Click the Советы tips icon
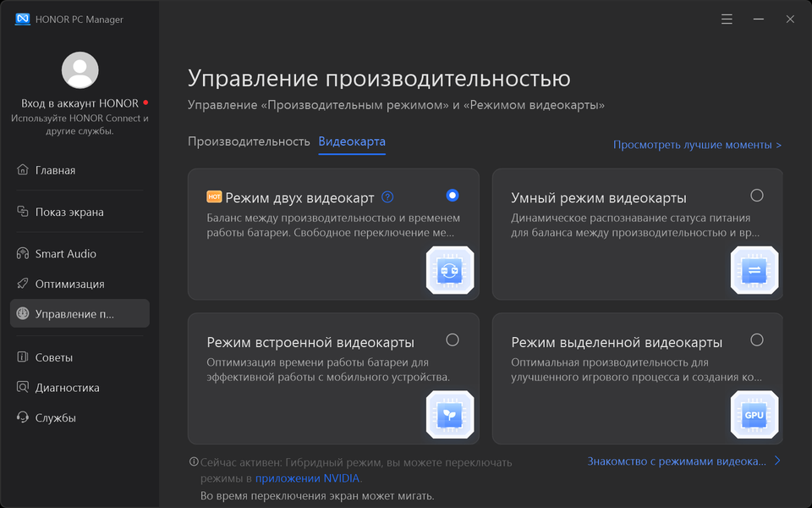 pyautogui.click(x=22, y=356)
